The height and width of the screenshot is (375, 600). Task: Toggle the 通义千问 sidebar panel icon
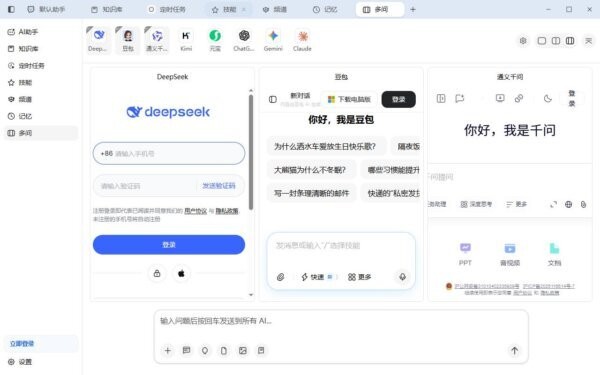pyautogui.click(x=441, y=99)
